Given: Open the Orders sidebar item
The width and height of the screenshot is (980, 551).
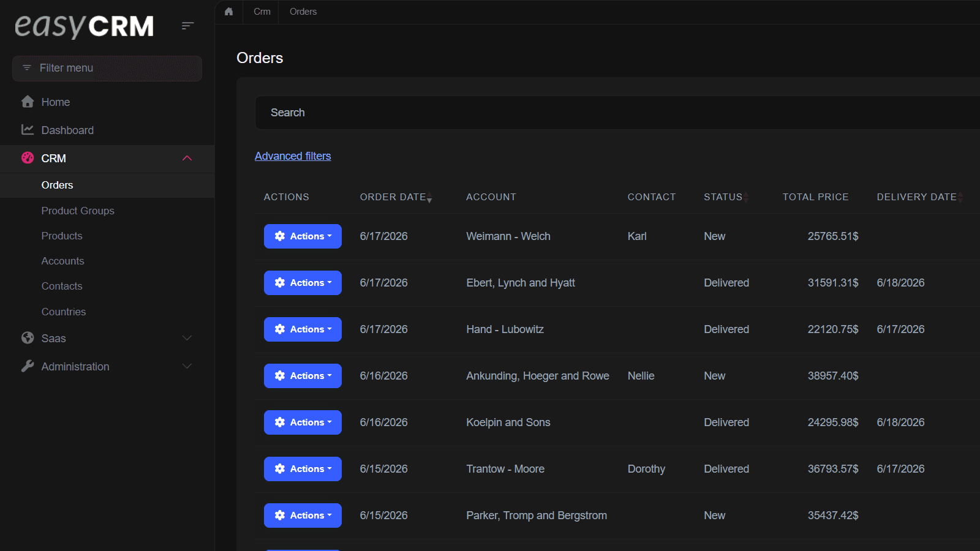Looking at the screenshot, I should (x=107, y=185).
